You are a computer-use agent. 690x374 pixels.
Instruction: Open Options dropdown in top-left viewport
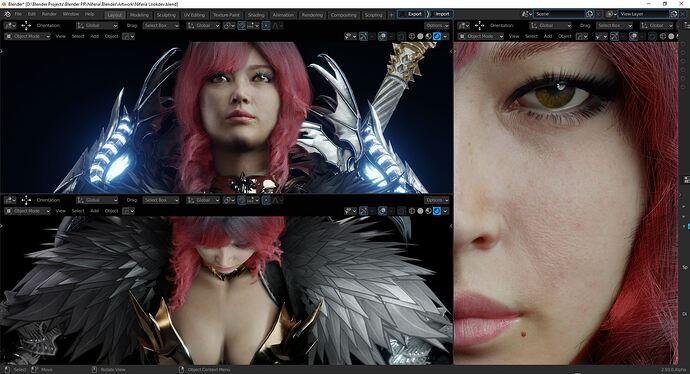pos(437,26)
